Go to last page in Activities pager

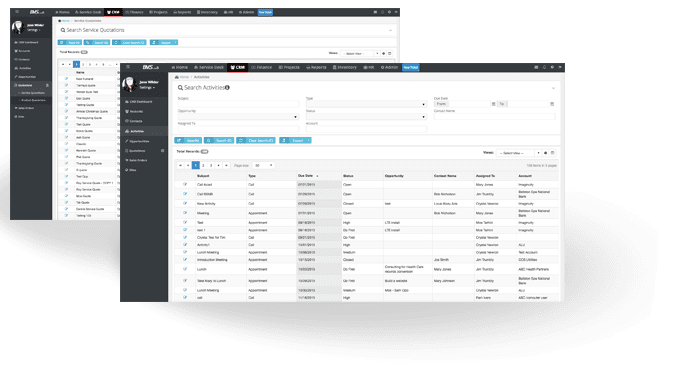pyautogui.click(x=226, y=165)
